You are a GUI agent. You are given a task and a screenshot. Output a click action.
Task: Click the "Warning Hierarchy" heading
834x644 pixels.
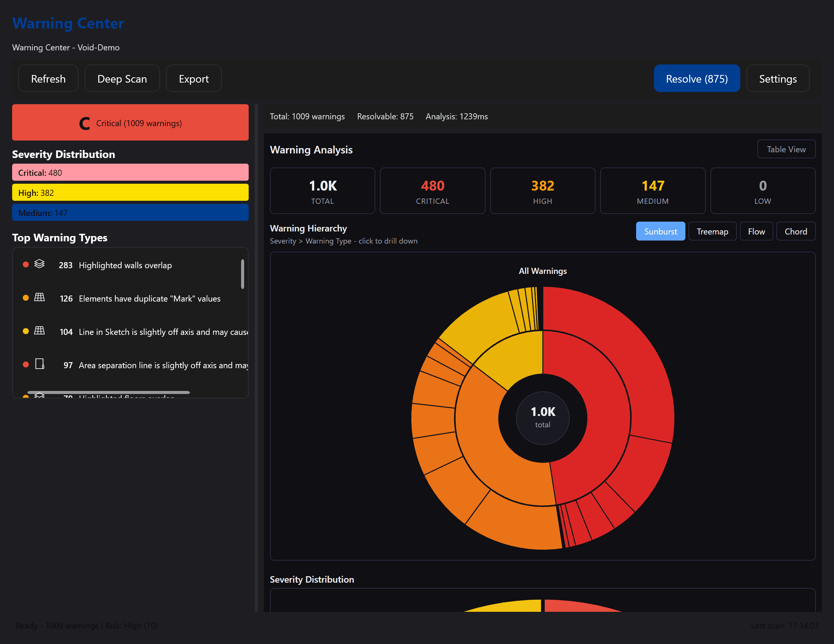[x=309, y=228]
